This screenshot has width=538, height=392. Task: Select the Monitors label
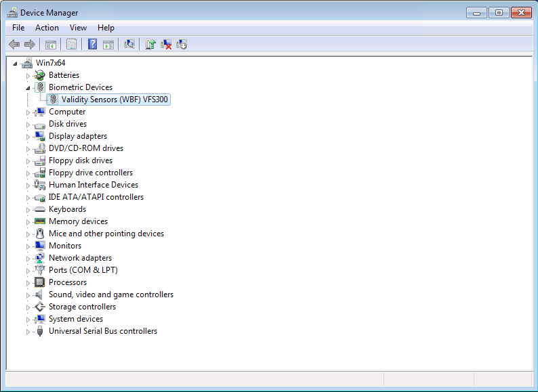[x=65, y=246]
